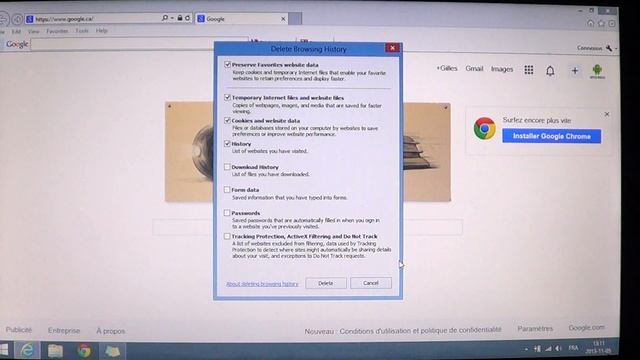The image size is (640, 360).
Task: Open the View menu
Action: (33, 31)
